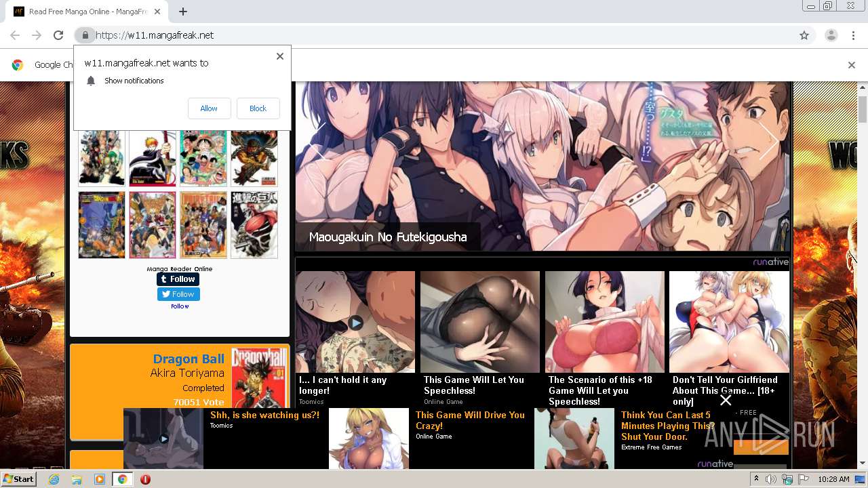Click the Dragon Ball cover thumbnail
868x488 pixels.
click(259, 378)
